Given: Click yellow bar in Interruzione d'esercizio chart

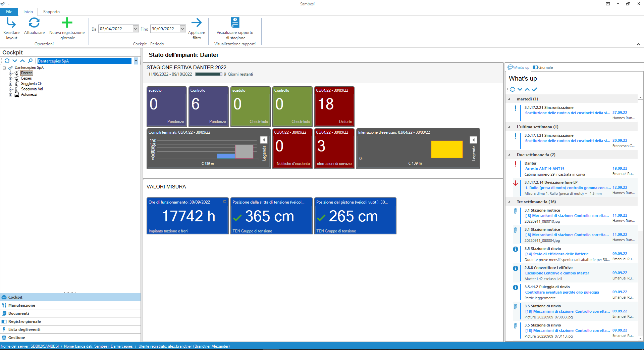Looking at the screenshot, I should tap(447, 149).
